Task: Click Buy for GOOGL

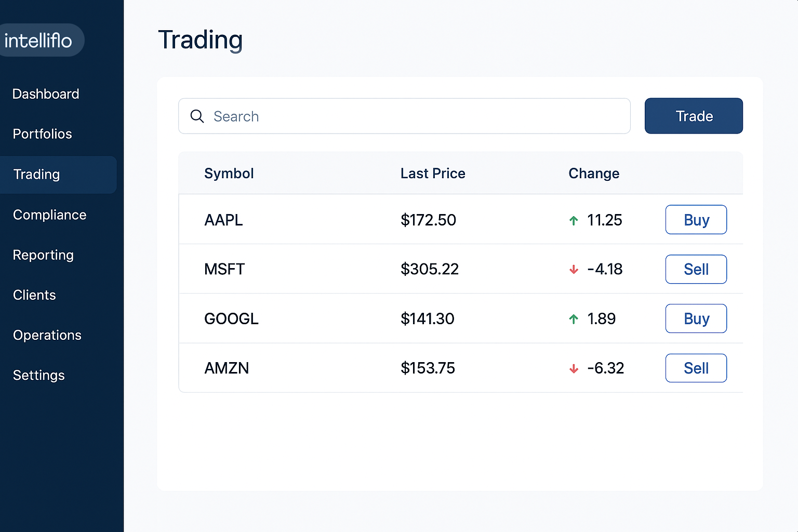Action: pos(696,318)
